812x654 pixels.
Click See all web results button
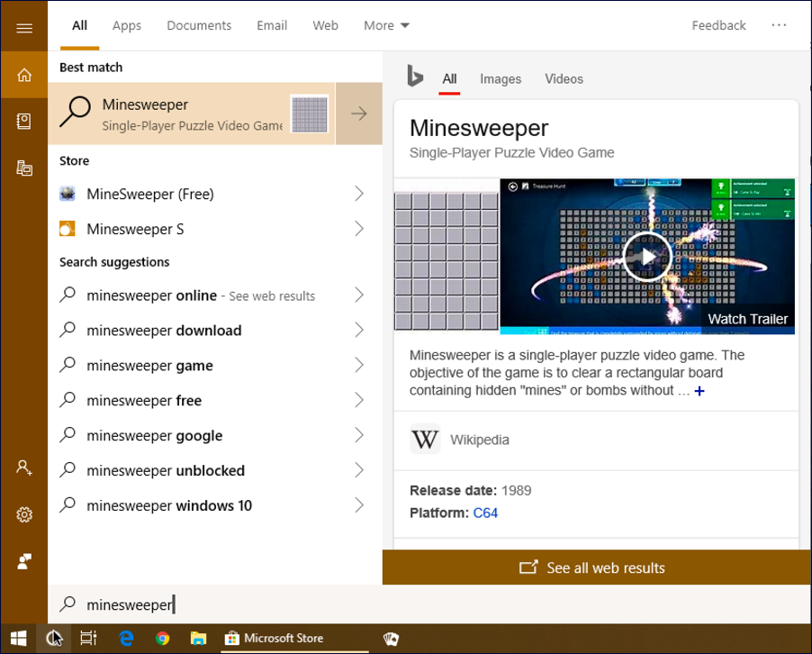click(597, 568)
